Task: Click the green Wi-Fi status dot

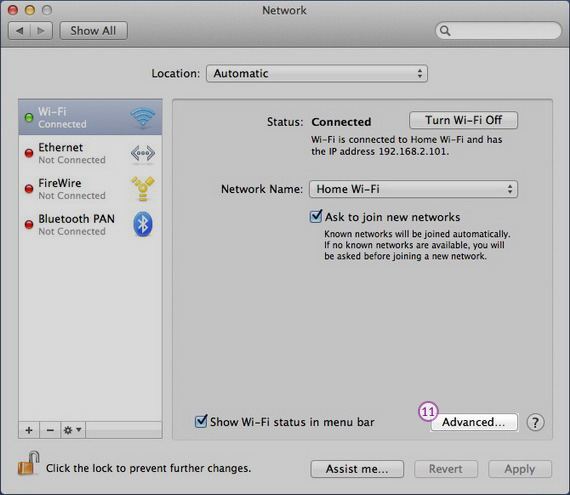Action: click(29, 117)
